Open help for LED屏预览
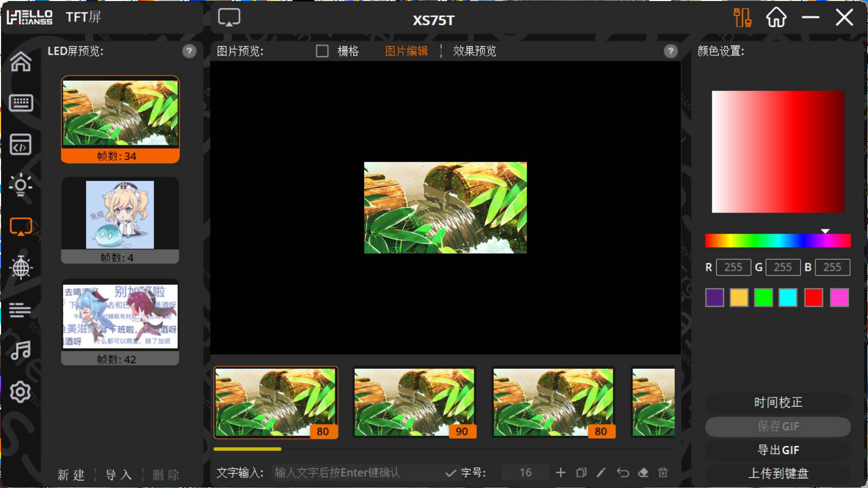Viewport: 868px width, 488px height. pos(189,51)
